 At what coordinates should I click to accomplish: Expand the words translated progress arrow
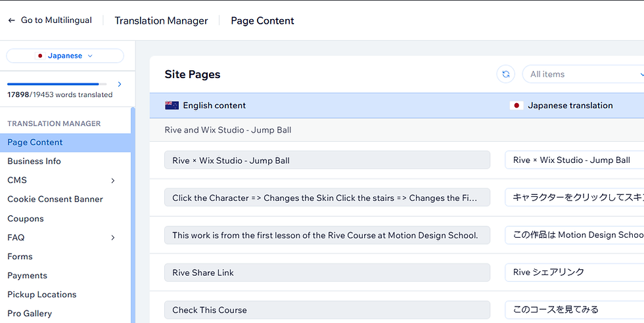coord(120,84)
